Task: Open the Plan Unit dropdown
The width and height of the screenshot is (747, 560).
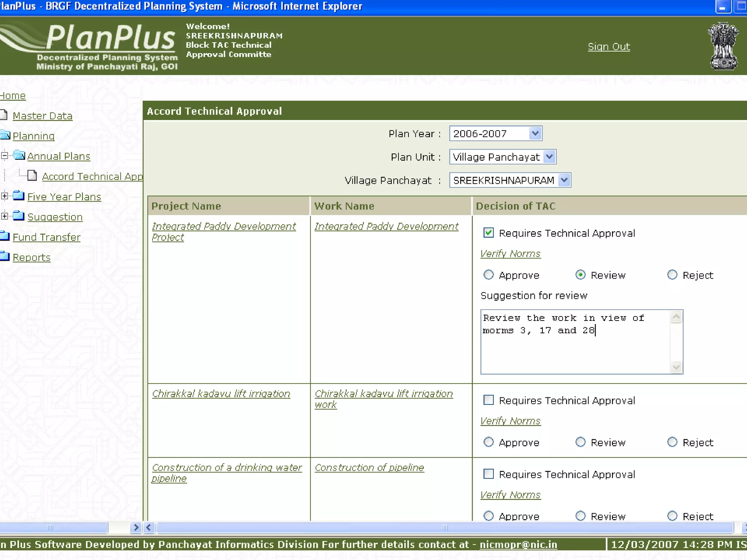Action: [x=549, y=157]
